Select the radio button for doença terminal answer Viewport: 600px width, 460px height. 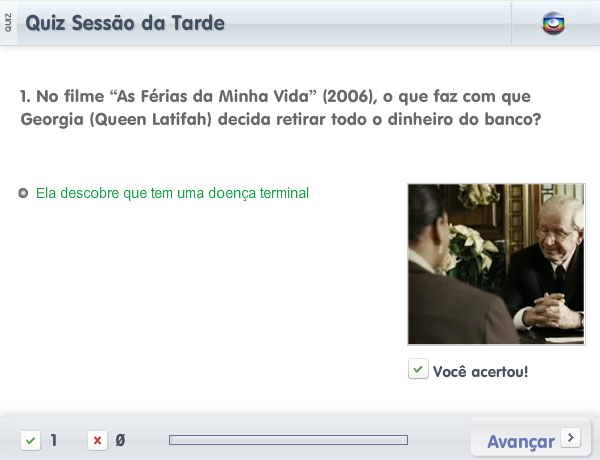[x=23, y=193]
